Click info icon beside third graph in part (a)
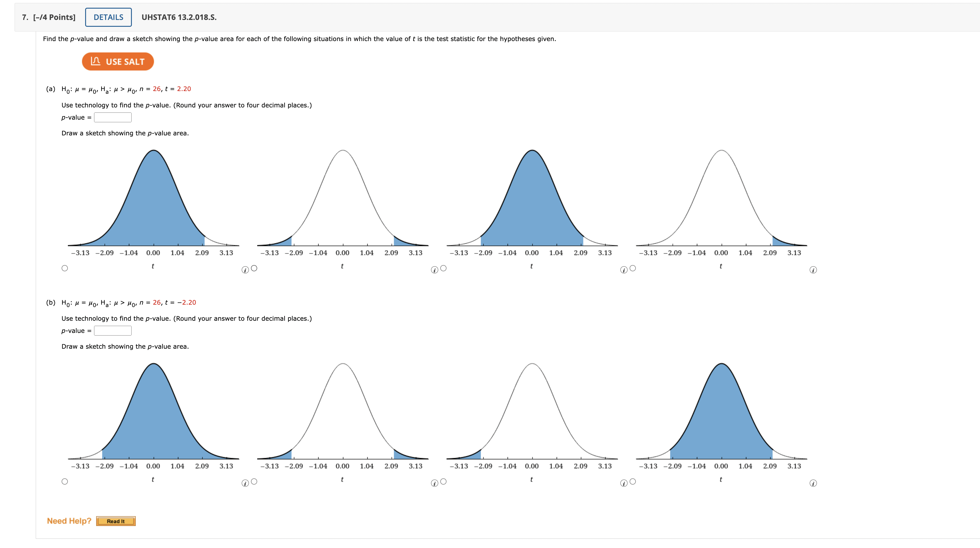 pyautogui.click(x=624, y=270)
